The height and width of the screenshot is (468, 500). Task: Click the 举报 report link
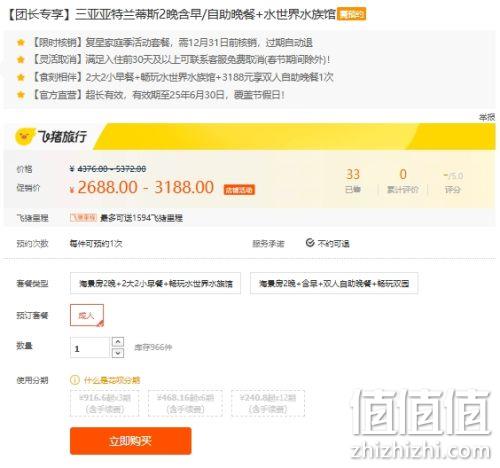click(x=487, y=117)
